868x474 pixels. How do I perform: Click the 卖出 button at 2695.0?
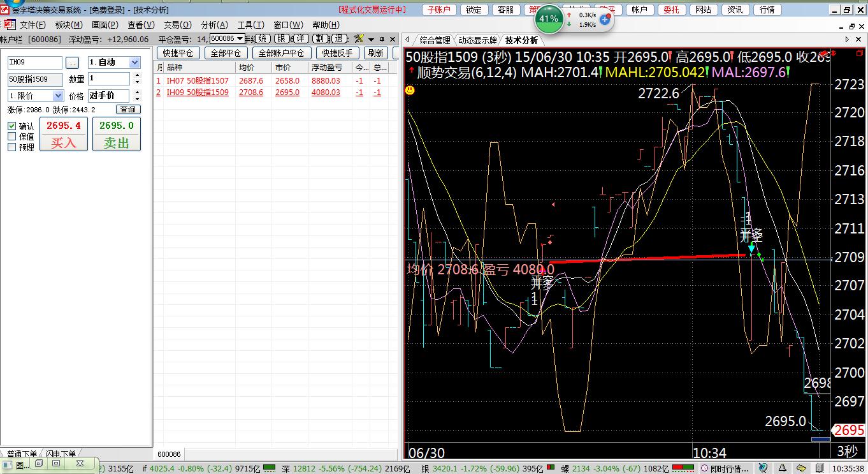point(117,134)
